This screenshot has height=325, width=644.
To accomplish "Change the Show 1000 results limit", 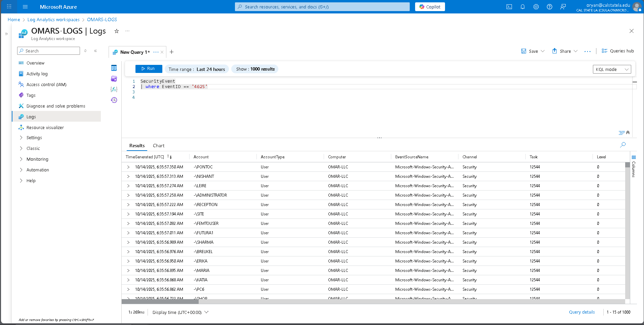I will tap(255, 69).
